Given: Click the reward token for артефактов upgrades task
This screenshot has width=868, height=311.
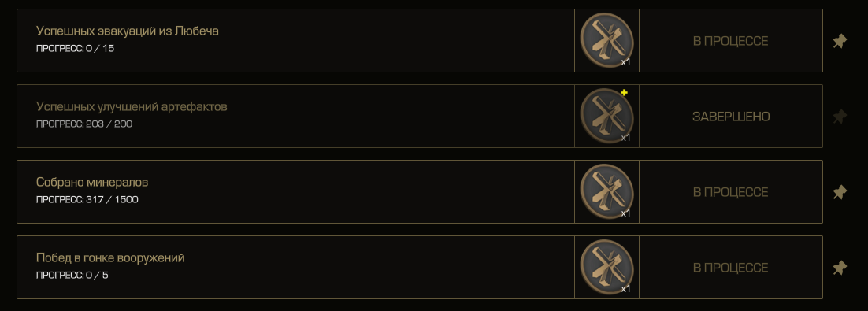Looking at the screenshot, I should point(606,117).
